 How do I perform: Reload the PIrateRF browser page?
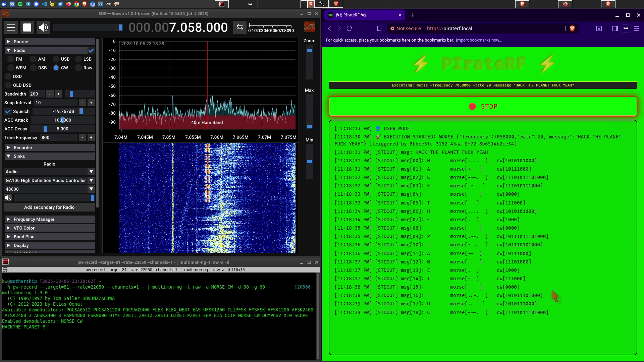350,28
